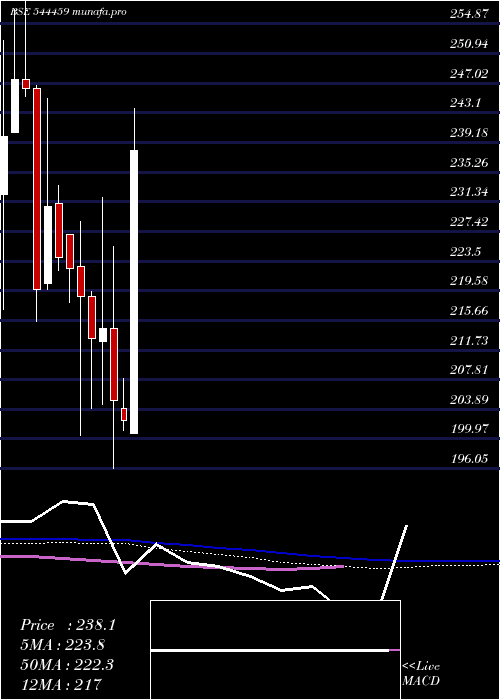This screenshot has height=700, width=500.
Task: Click the 219.58 price axis label
Action: point(469,281)
